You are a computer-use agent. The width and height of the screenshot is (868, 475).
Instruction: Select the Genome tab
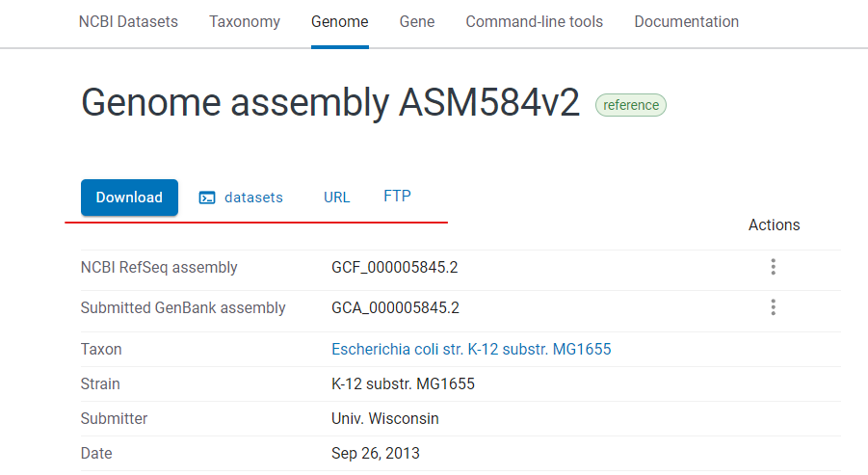[x=340, y=21]
